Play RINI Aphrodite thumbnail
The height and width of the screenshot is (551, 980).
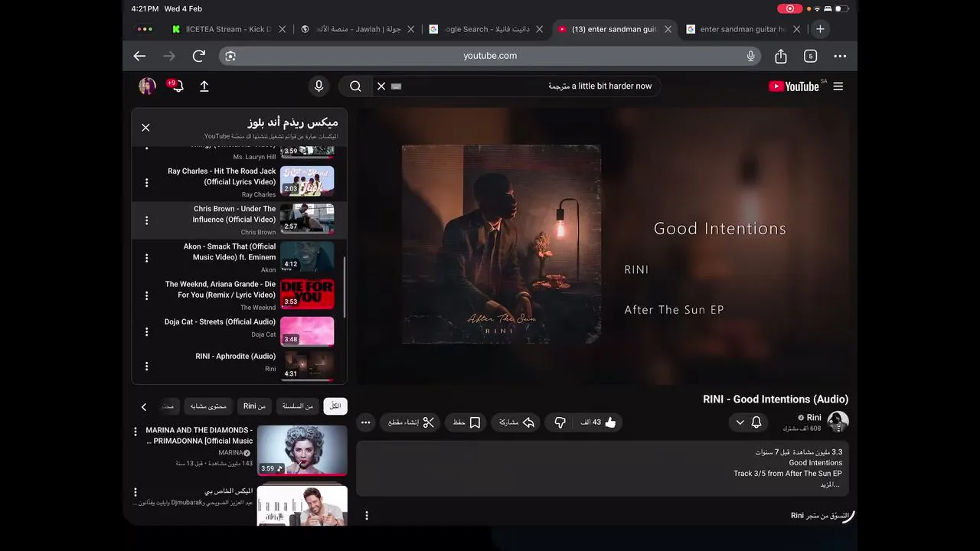pos(307,366)
